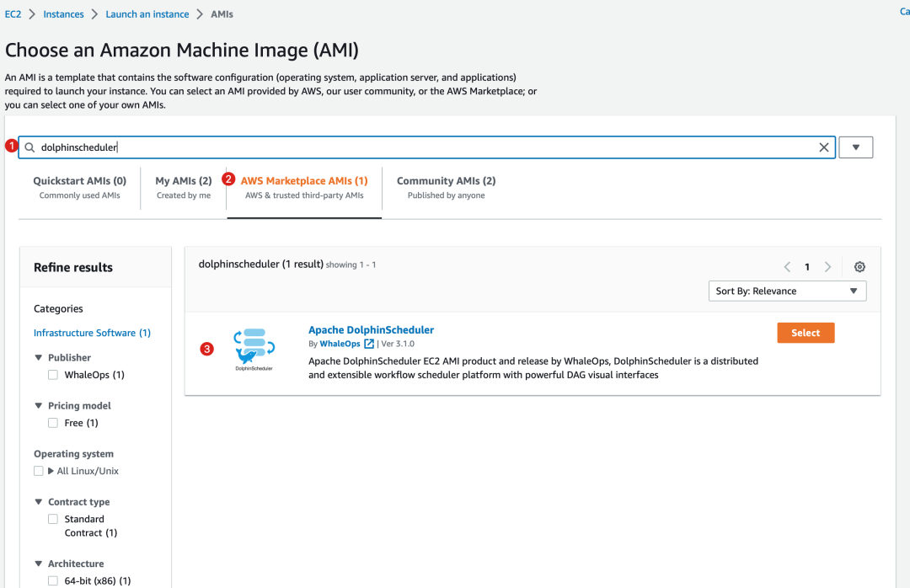The width and height of the screenshot is (910, 588).
Task: Check the All Linux/Unix filter
Action: (x=38, y=471)
